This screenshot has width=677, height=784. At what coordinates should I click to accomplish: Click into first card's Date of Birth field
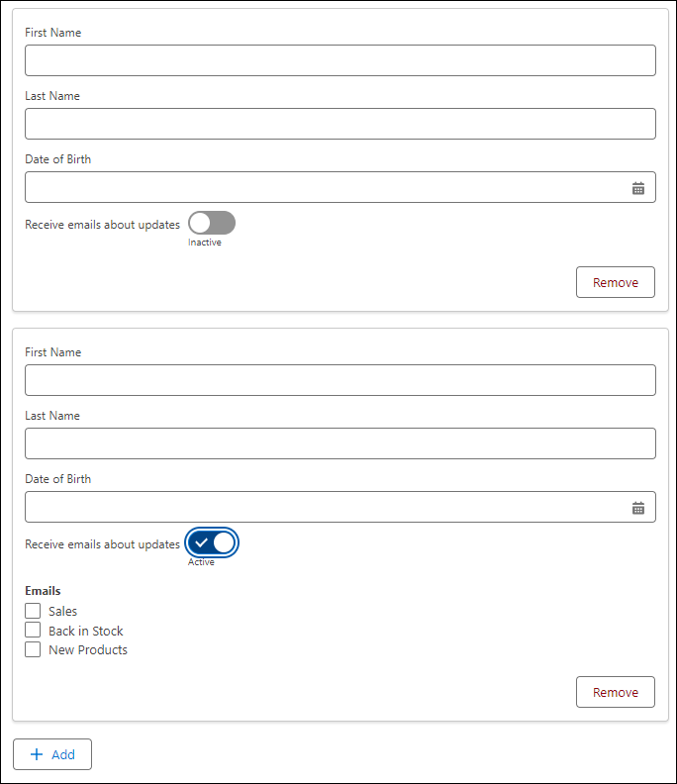tap(327, 187)
